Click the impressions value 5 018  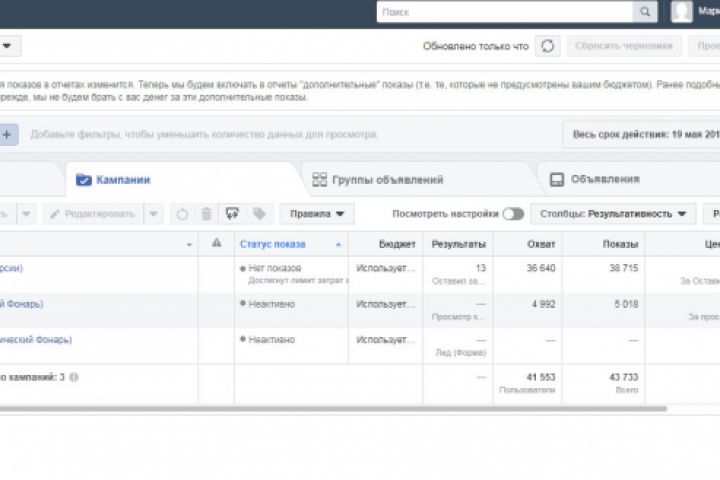click(x=626, y=304)
